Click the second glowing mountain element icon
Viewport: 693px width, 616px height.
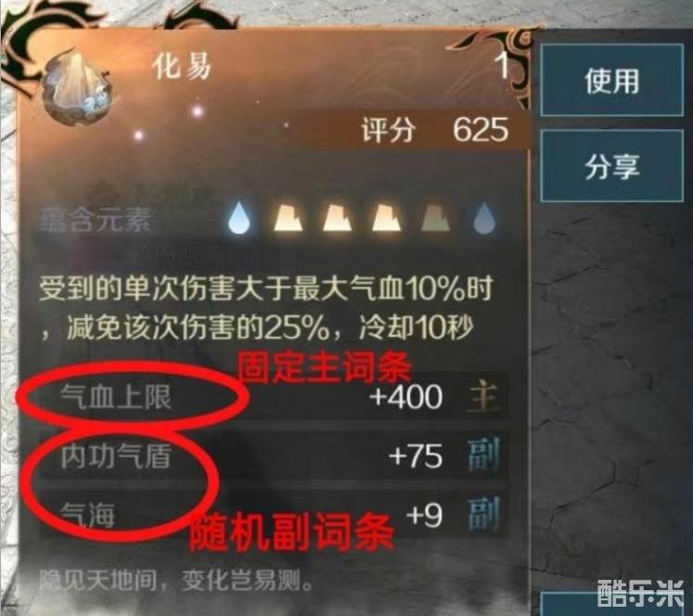click(337, 218)
